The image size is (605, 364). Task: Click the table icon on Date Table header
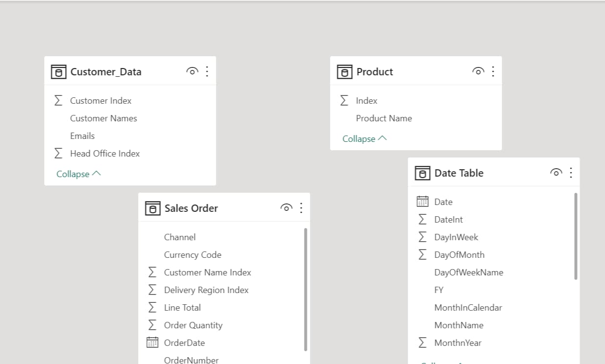(422, 173)
